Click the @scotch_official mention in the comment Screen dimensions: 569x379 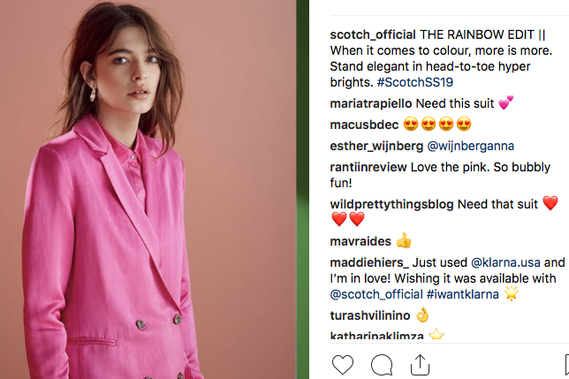376,294
